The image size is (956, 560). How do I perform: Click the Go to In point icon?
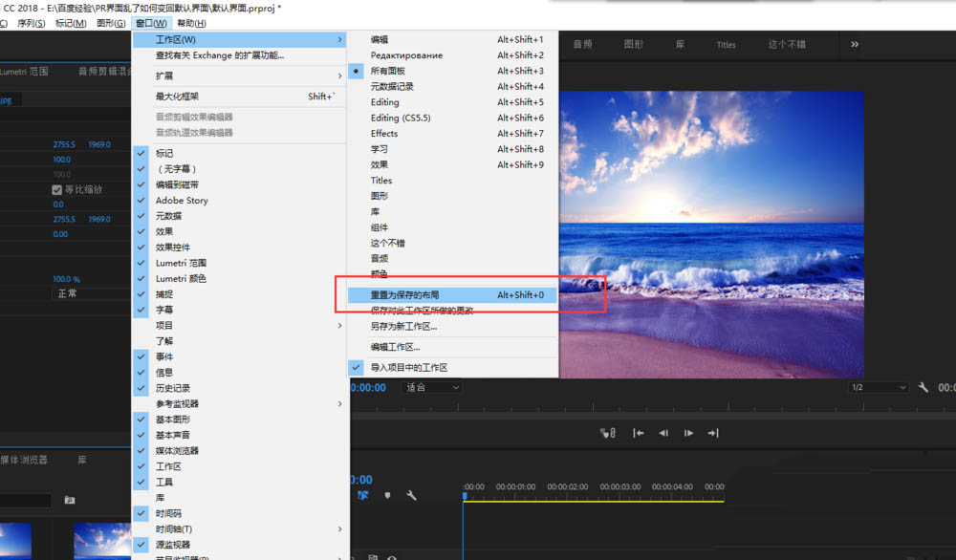point(639,433)
